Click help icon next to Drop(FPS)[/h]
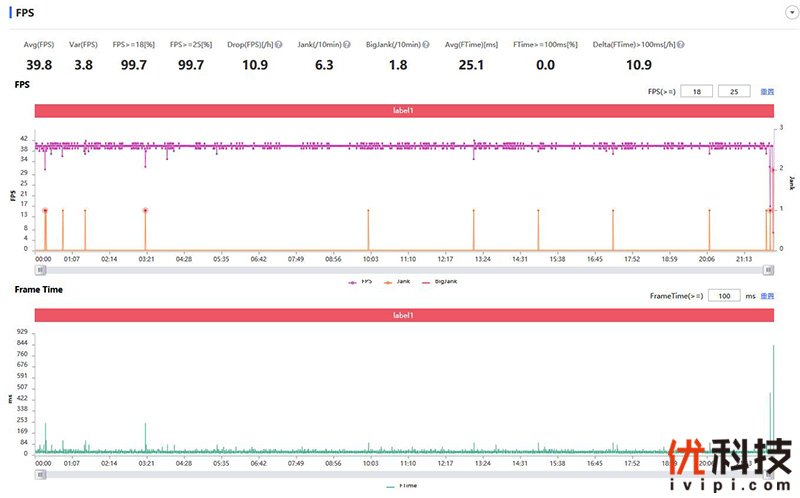Image resolution: width=800 pixels, height=498 pixels. tap(278, 45)
